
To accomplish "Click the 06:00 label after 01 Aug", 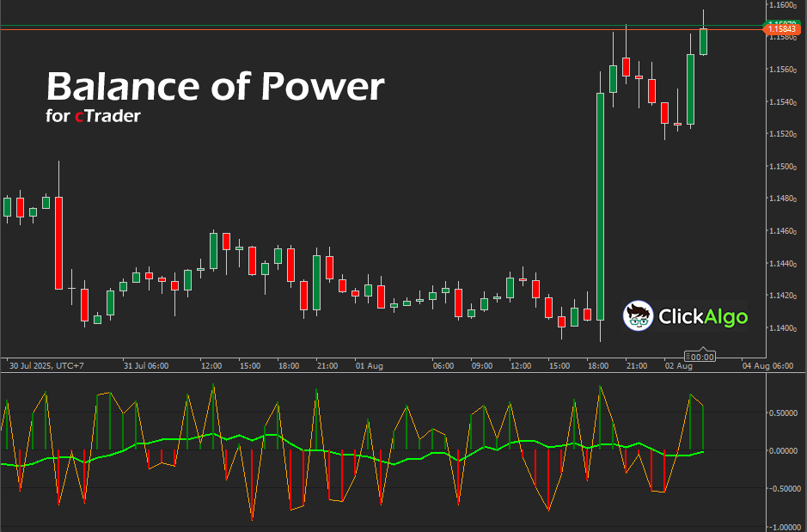I will (443, 366).
